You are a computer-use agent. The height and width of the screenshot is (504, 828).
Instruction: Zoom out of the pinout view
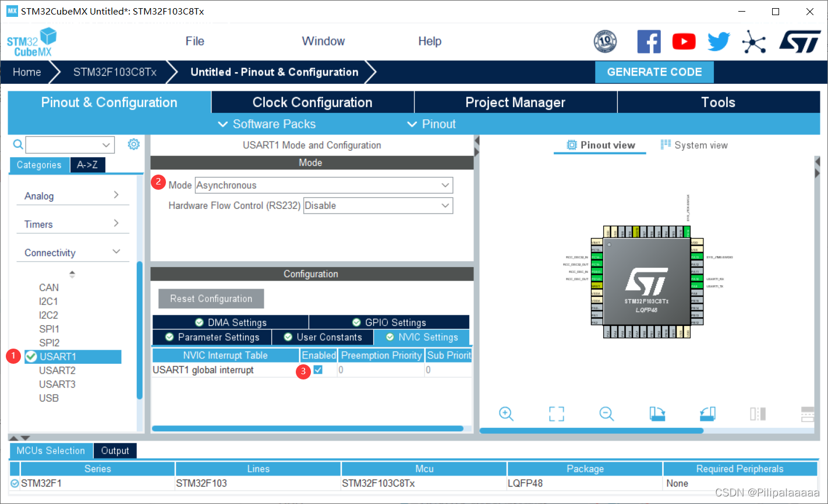click(x=607, y=414)
